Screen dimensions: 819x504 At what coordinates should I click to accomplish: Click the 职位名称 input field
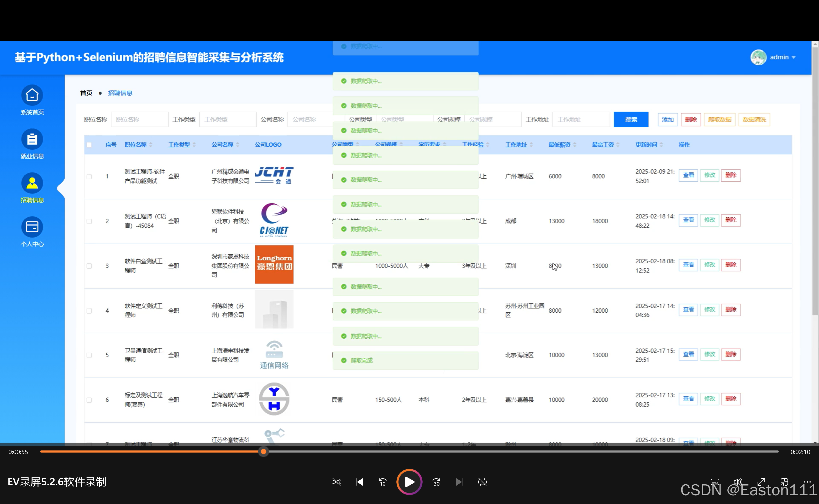[139, 119]
